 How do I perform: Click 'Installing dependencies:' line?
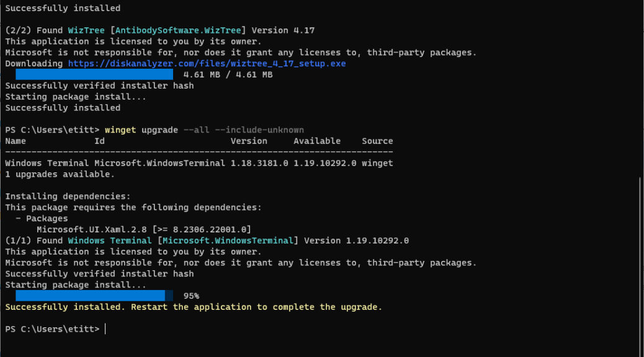tap(68, 196)
